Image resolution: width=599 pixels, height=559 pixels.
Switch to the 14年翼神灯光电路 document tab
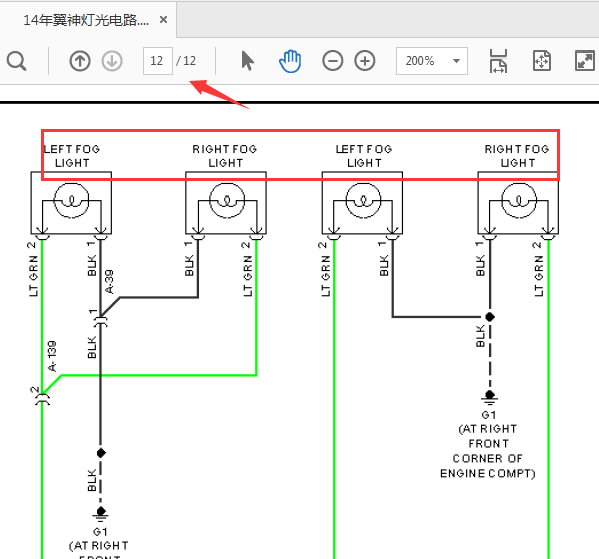click(86, 20)
